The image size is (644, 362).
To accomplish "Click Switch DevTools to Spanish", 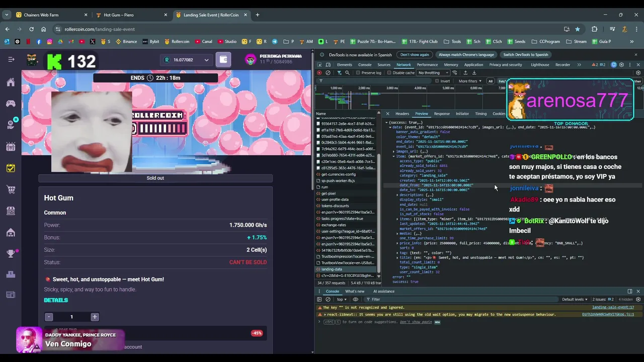I will point(526,55).
